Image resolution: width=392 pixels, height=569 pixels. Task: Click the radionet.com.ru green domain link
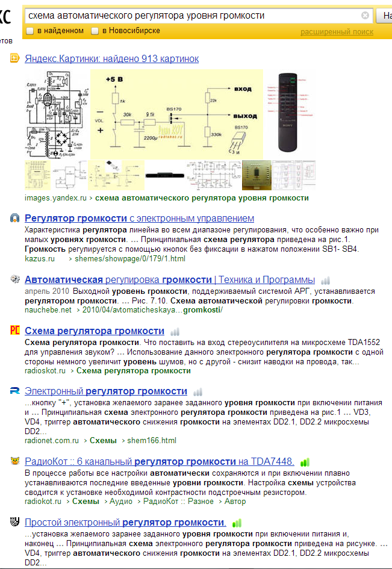pyautogui.click(x=52, y=440)
